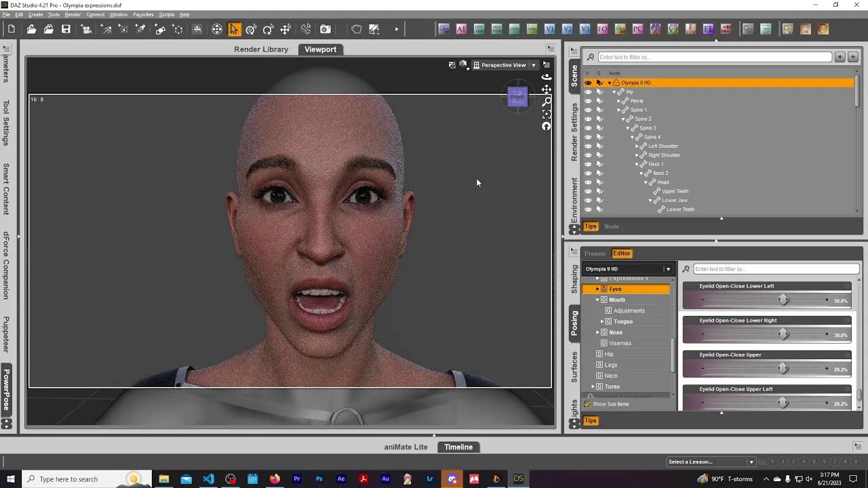Create a new camera from toolbar
The height and width of the screenshot is (488, 868).
[x=86, y=29]
